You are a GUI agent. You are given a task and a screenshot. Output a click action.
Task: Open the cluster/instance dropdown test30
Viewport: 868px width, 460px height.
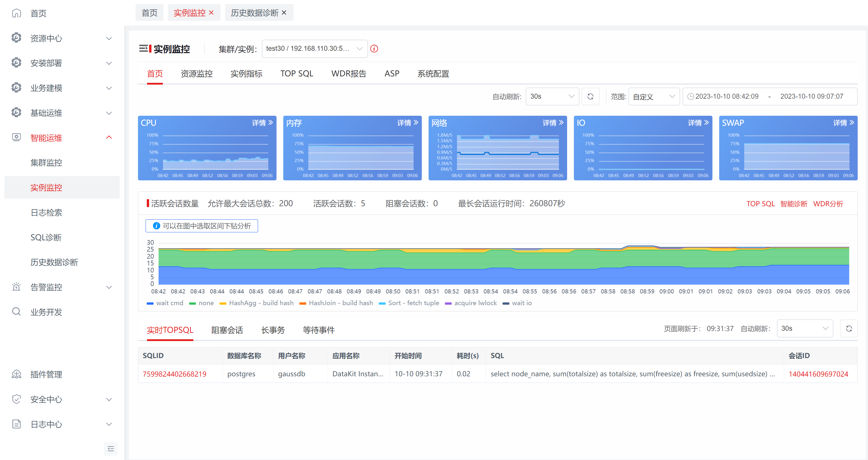pyautogui.click(x=314, y=48)
